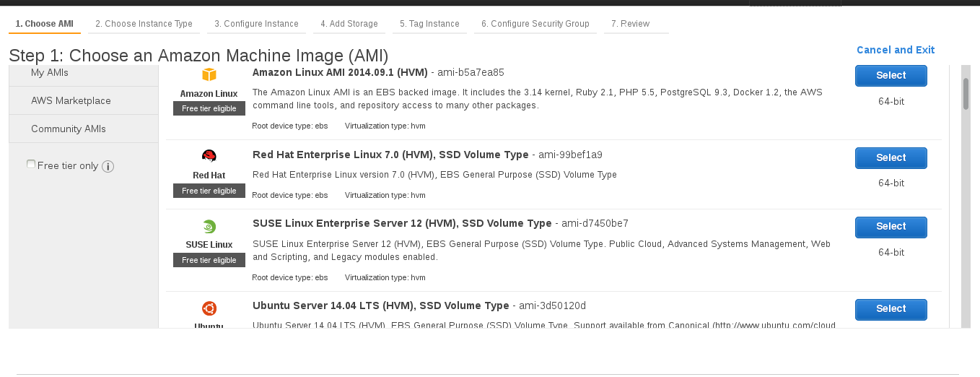980x377 pixels.
Task: Click the AMI ID ami-b5a7ea85
Action: 471,72
